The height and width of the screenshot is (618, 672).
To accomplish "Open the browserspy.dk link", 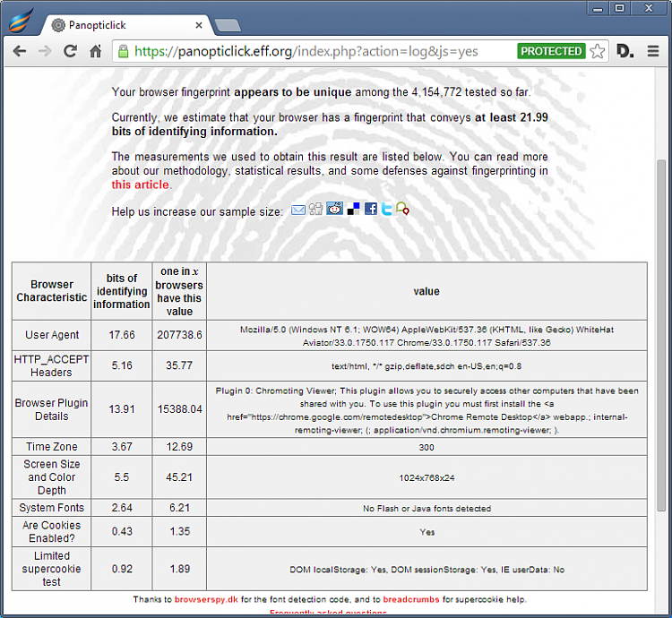I will point(206,599).
